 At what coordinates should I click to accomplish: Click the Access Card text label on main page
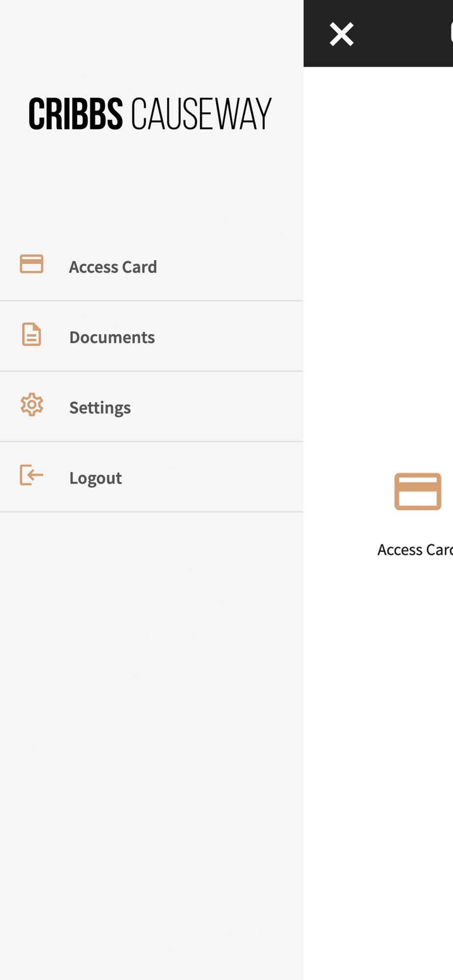point(415,550)
